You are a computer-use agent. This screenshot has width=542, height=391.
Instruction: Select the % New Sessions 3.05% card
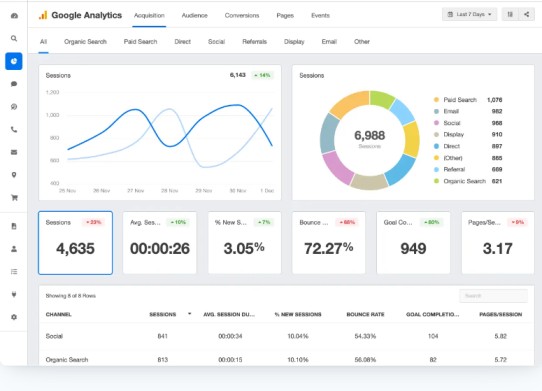pyautogui.click(x=244, y=243)
